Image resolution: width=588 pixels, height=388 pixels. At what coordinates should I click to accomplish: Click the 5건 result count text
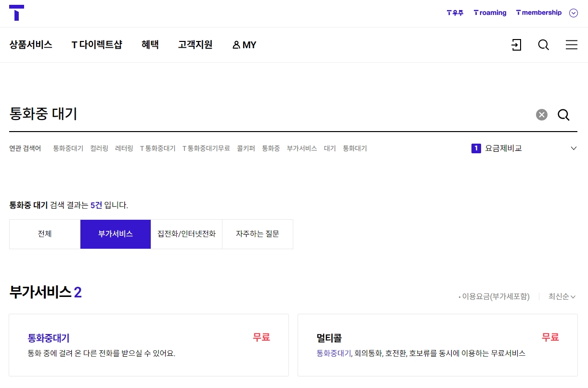coord(96,205)
